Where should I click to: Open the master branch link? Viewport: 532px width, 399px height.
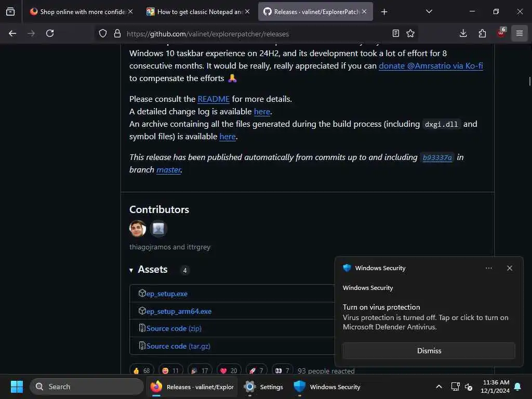(x=168, y=170)
